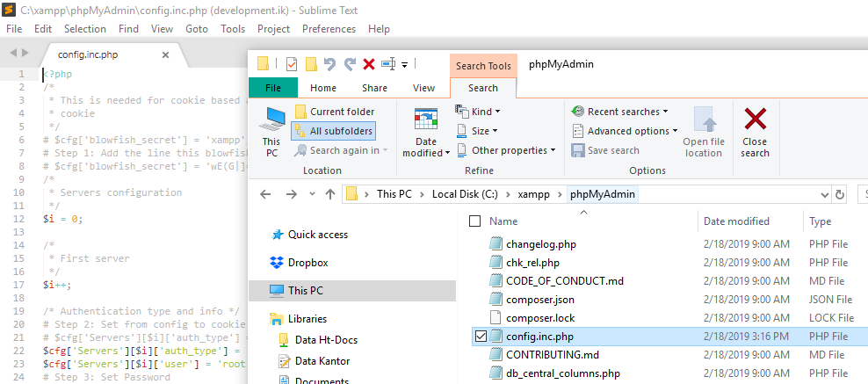
Task: Sort files by Date modified column
Action: click(x=736, y=221)
